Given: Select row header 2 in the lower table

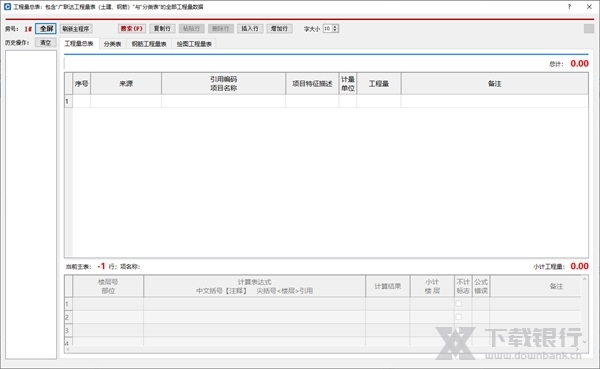Looking at the screenshot, I should coord(68,317).
